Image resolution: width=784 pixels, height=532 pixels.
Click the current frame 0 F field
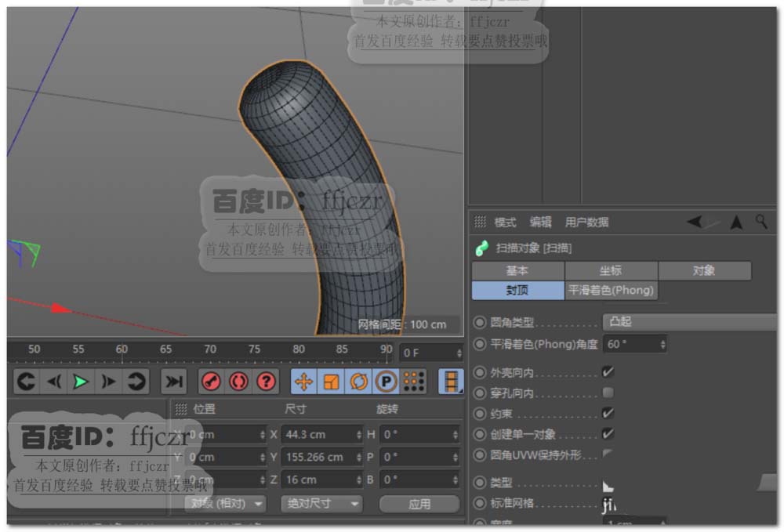pos(431,353)
